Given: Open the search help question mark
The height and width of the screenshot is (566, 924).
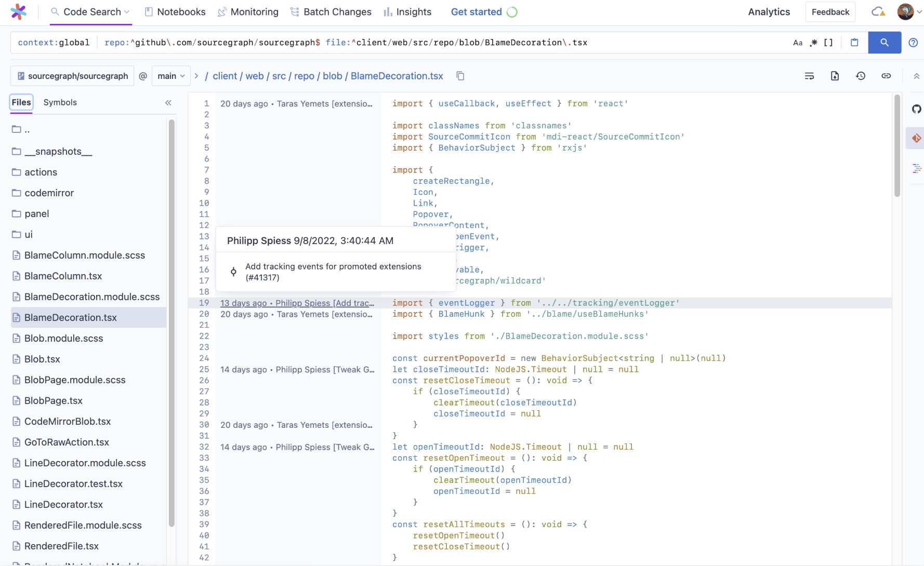Looking at the screenshot, I should pyautogui.click(x=913, y=43).
